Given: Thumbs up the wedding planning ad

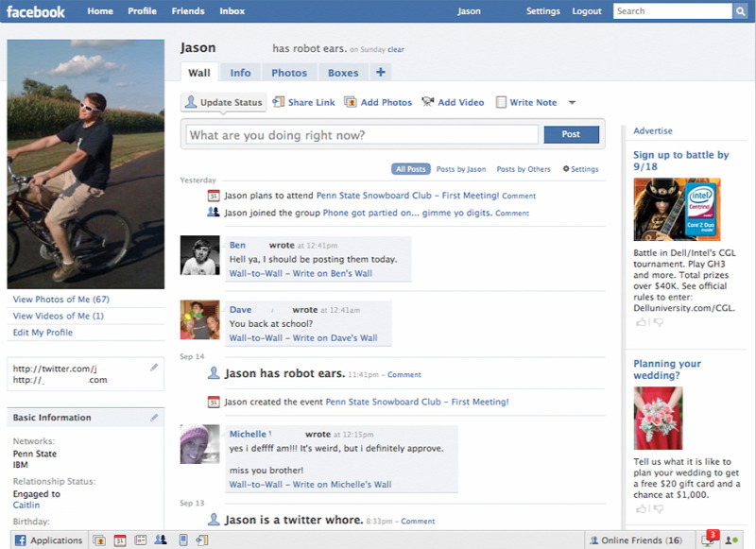Looking at the screenshot, I should coord(642,508).
